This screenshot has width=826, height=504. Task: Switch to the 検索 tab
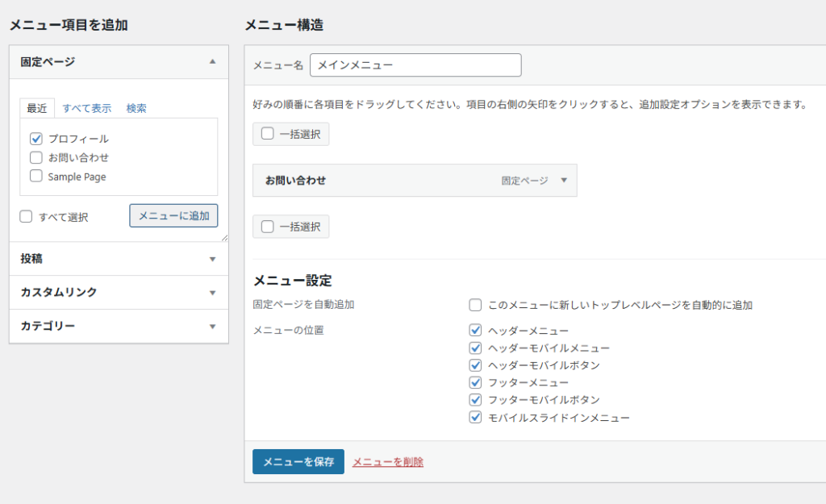[136, 108]
